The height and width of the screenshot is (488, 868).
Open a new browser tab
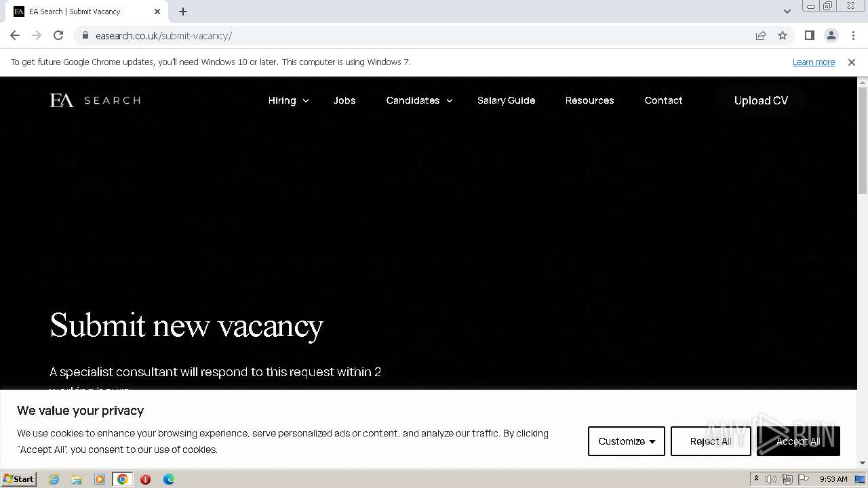point(183,12)
